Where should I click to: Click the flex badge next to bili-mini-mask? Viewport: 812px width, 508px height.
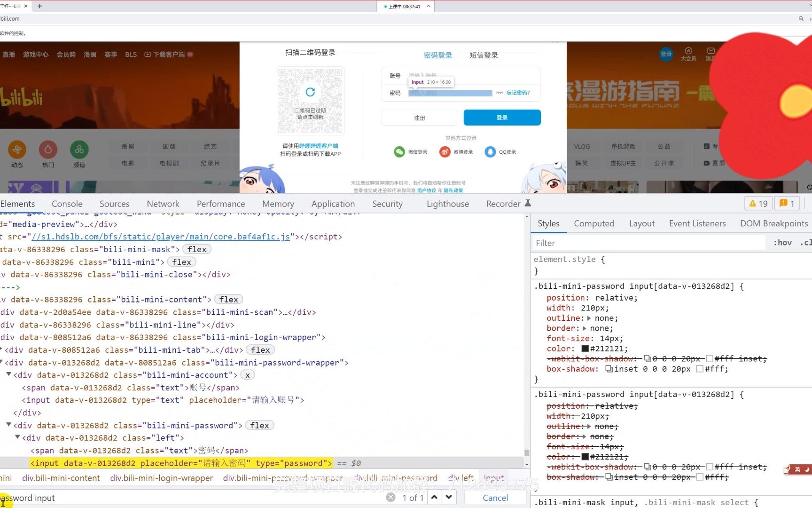[197, 249]
